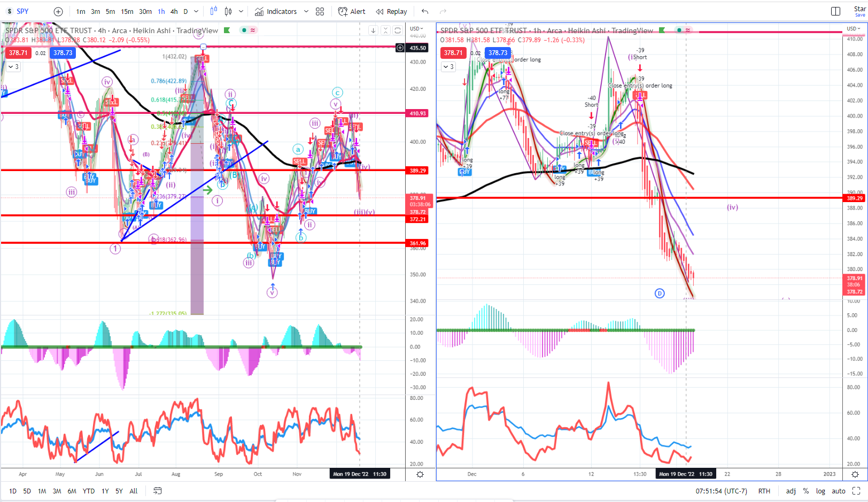Image resolution: width=868 pixels, height=502 pixels.
Task: Open left chart time axis settings gear
Action: [420, 474]
